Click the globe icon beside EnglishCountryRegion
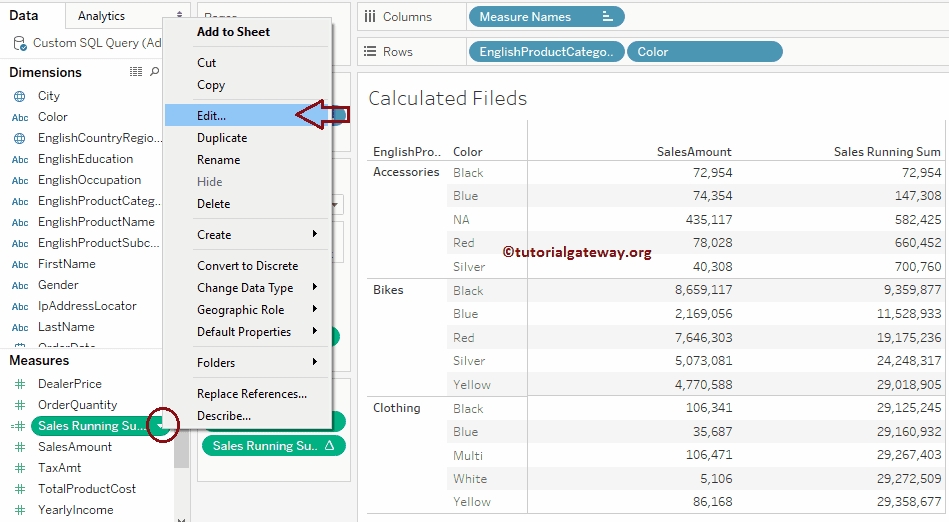 pyautogui.click(x=20, y=138)
